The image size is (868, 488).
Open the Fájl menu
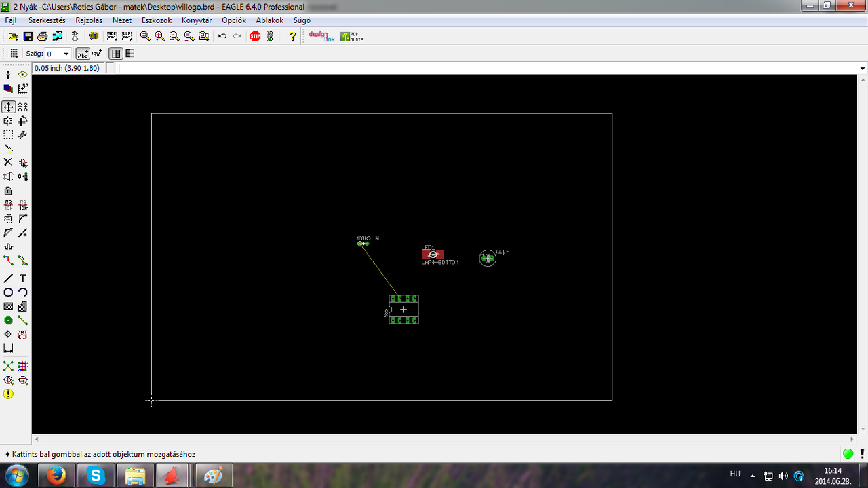point(11,20)
